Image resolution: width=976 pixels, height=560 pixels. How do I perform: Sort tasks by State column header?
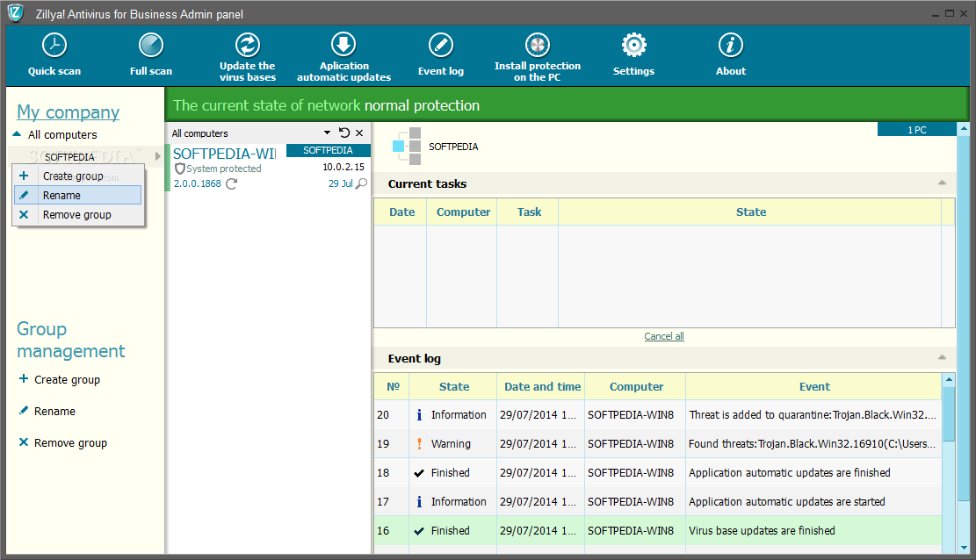[x=751, y=212]
